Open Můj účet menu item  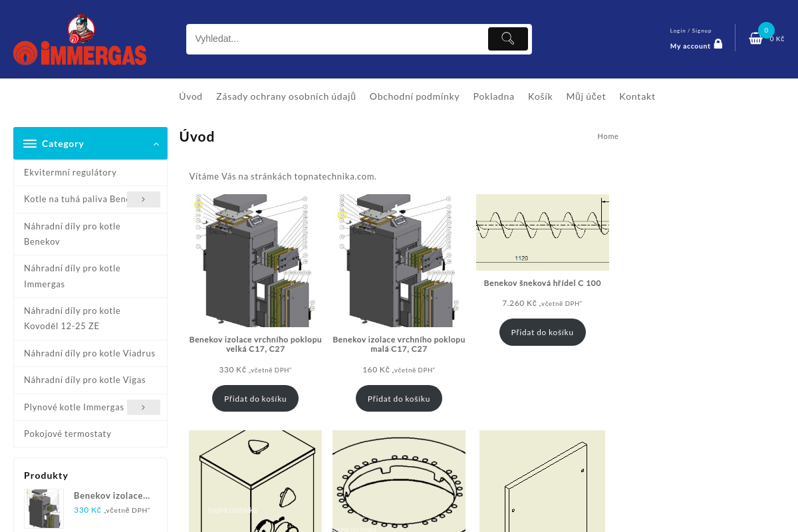point(586,96)
